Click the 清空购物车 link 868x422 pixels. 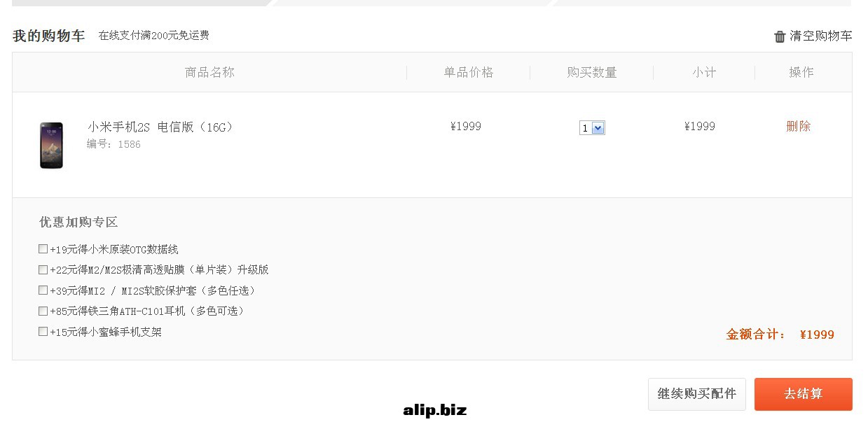[820, 36]
